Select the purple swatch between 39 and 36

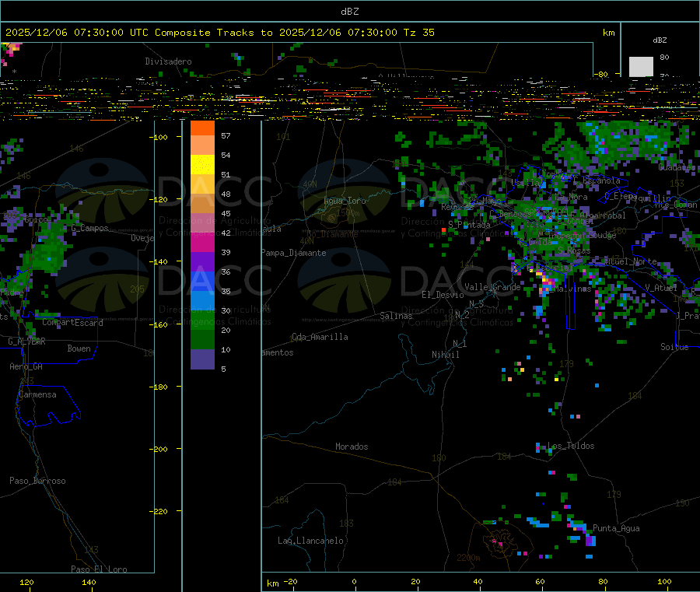coord(203,261)
